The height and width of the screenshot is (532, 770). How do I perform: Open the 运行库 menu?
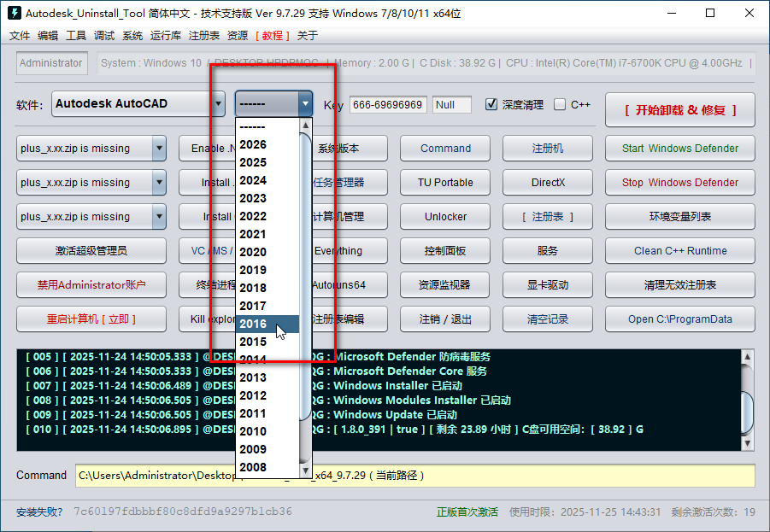pos(166,35)
